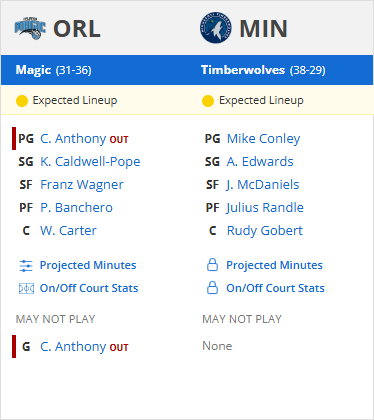Open Franz Wagner player link

pyautogui.click(x=82, y=185)
